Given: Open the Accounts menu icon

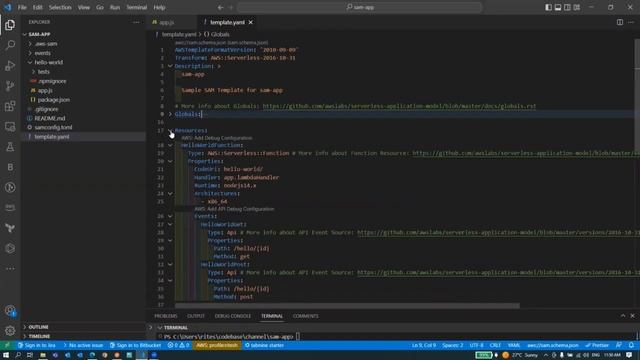Looking at the screenshot, I should 10,311.
